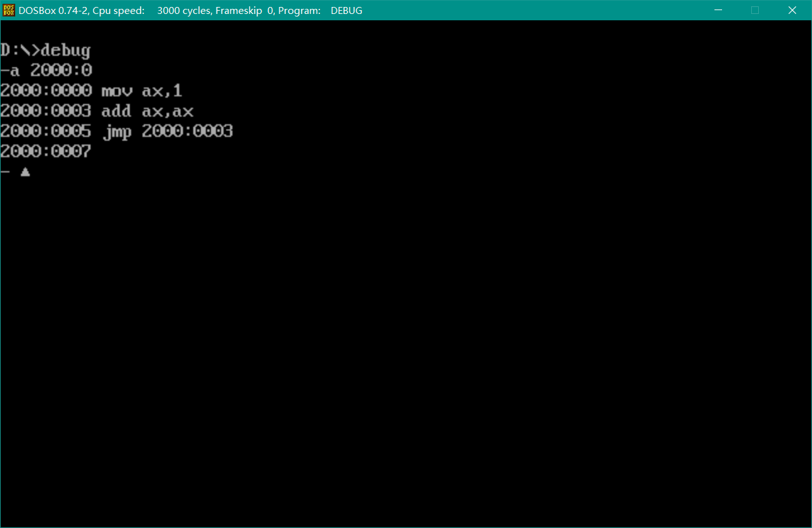This screenshot has height=528, width=812.
Task: Click the 'D:\>debug' command line
Action: [x=46, y=51]
